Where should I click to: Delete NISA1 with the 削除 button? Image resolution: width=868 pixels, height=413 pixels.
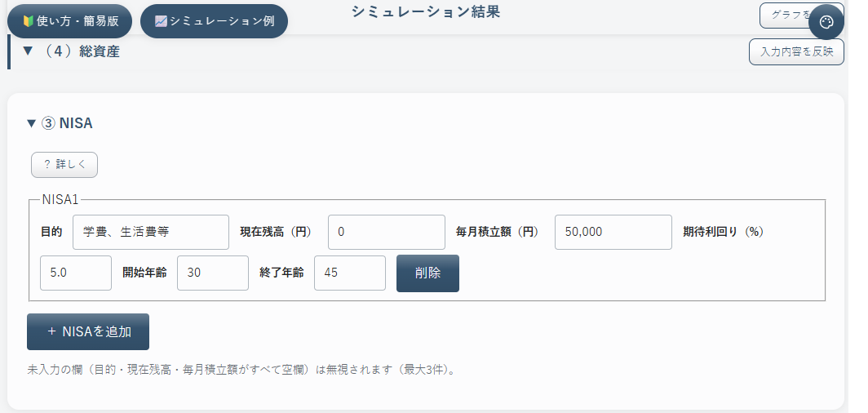point(428,273)
